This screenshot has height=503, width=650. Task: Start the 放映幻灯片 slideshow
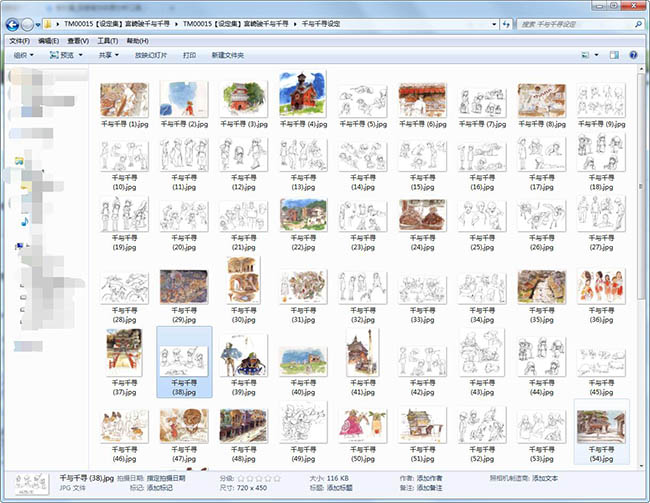tap(151, 55)
